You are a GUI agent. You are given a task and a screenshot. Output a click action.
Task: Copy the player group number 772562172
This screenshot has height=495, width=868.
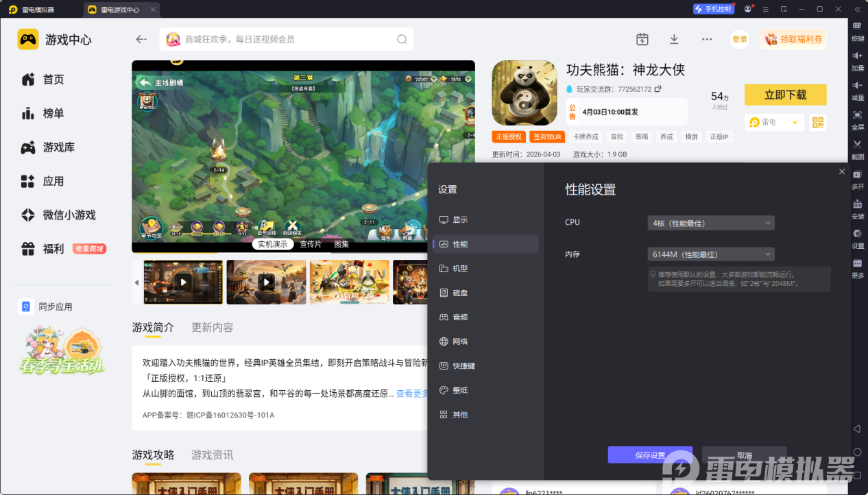pyautogui.click(x=658, y=89)
